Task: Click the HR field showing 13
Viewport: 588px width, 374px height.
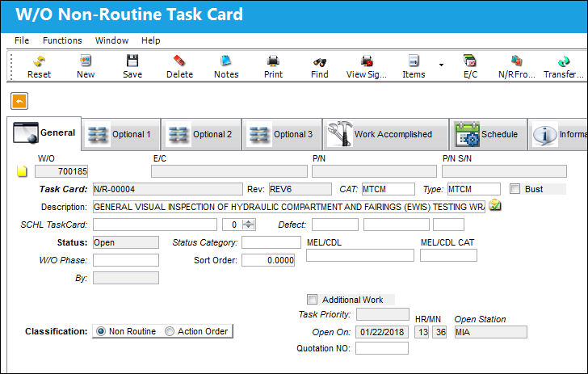Action: click(422, 332)
